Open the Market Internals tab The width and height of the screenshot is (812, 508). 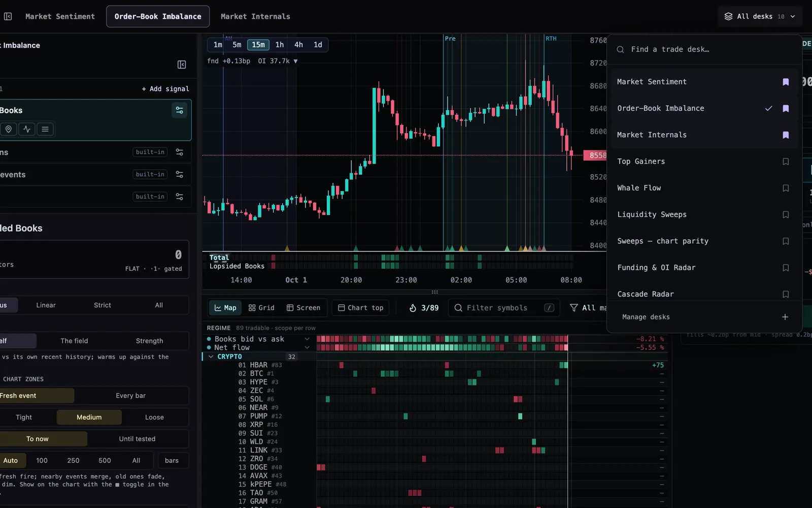[255, 16]
